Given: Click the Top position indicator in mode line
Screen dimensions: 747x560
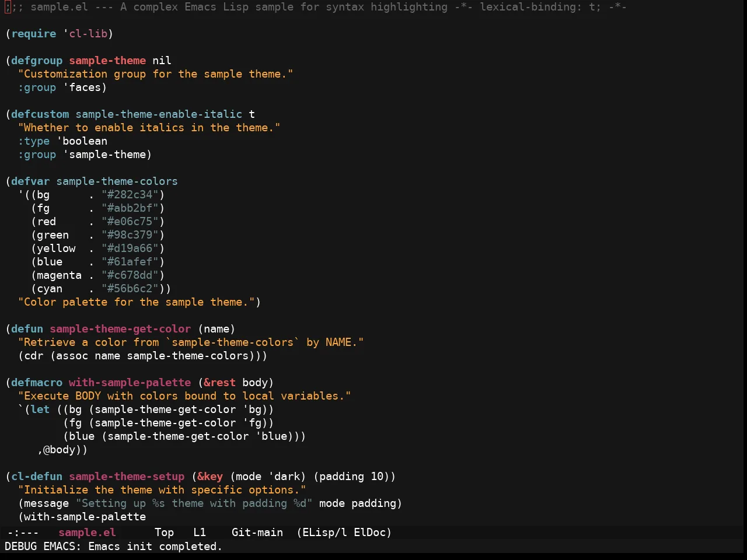Looking at the screenshot, I should (164, 533).
